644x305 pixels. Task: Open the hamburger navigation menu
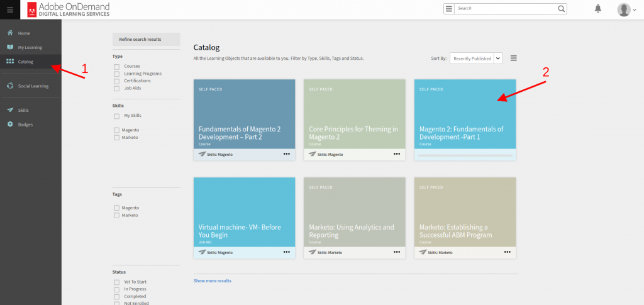point(10,9)
